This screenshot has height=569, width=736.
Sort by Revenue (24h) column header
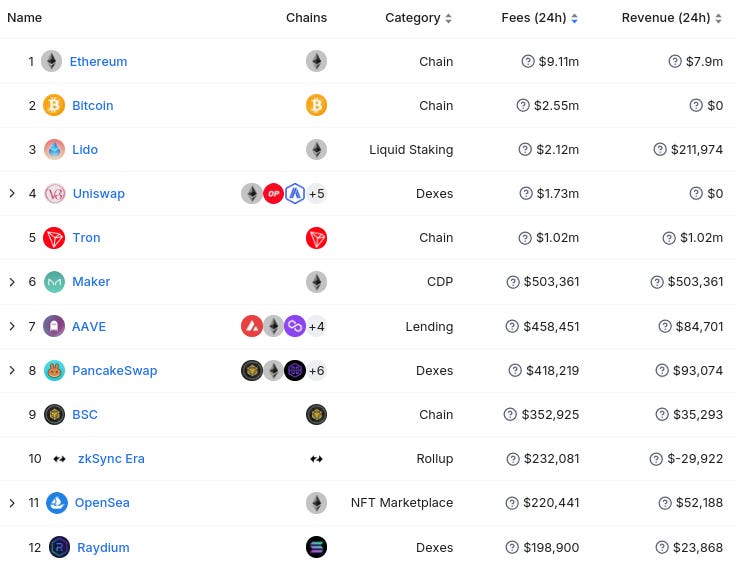click(672, 18)
